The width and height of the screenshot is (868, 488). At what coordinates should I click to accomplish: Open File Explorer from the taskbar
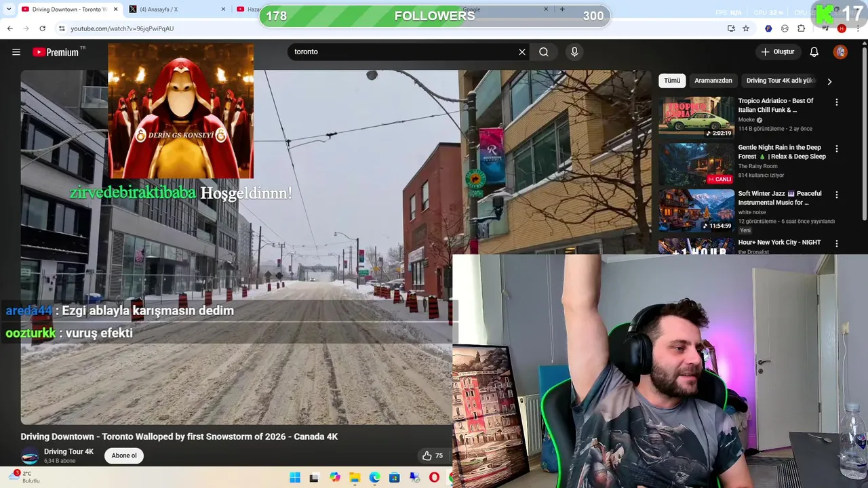pos(355,478)
